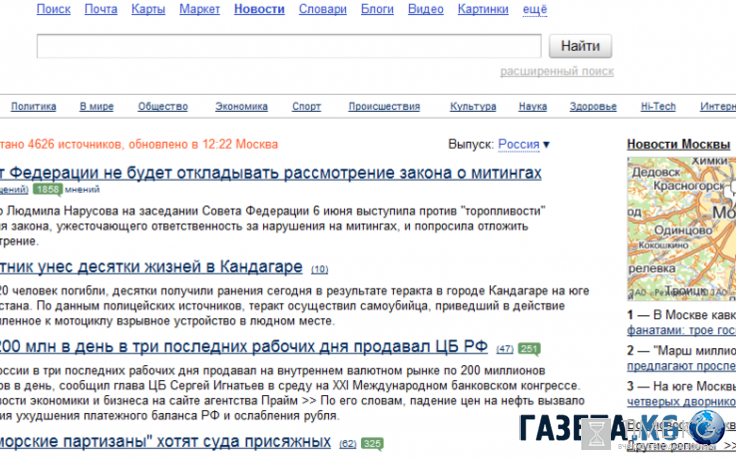Open headline about партизаны хотят суда присяжных
The height and width of the screenshot is (460, 736).
(165, 441)
